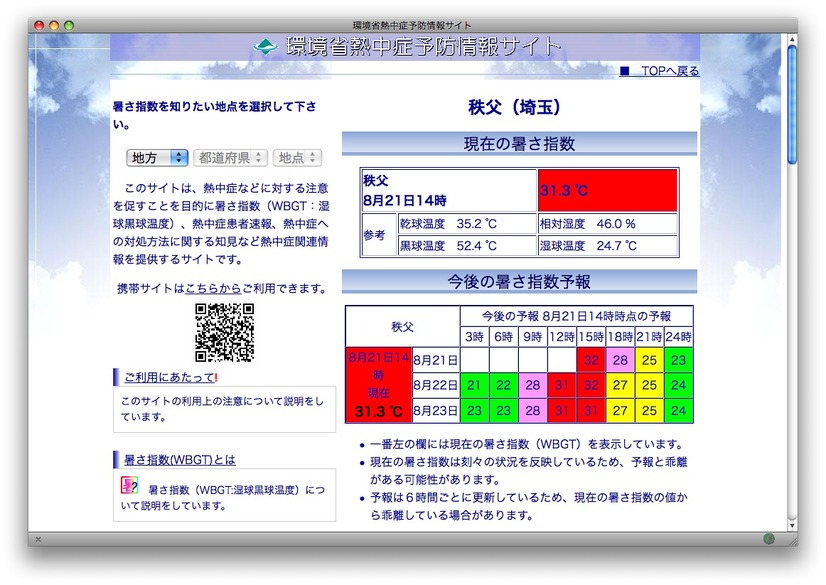Click the 参考 label cell
826x585 pixels.
pyautogui.click(x=379, y=235)
